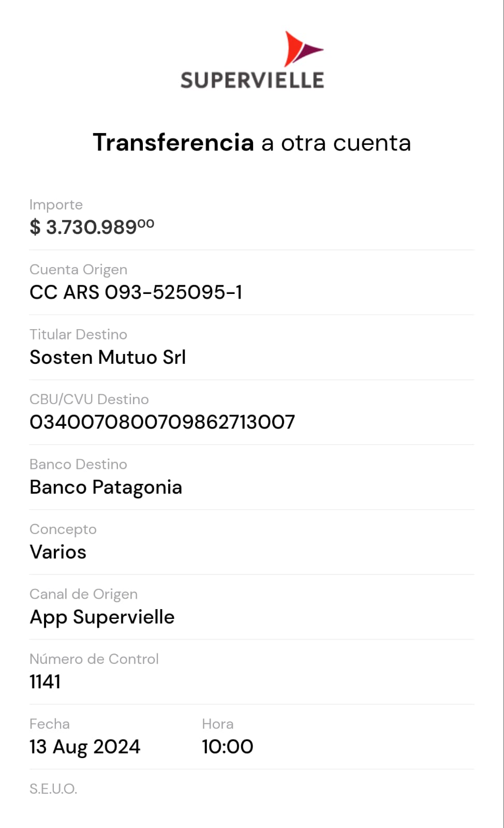Select the App Supervielle channel value
Screen dimensions: 504x828
click(102, 617)
